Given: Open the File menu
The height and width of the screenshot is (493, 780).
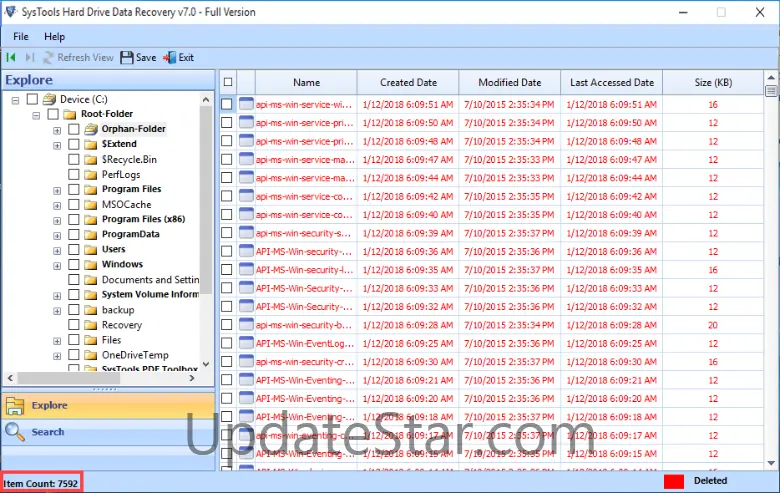Looking at the screenshot, I should (21, 36).
